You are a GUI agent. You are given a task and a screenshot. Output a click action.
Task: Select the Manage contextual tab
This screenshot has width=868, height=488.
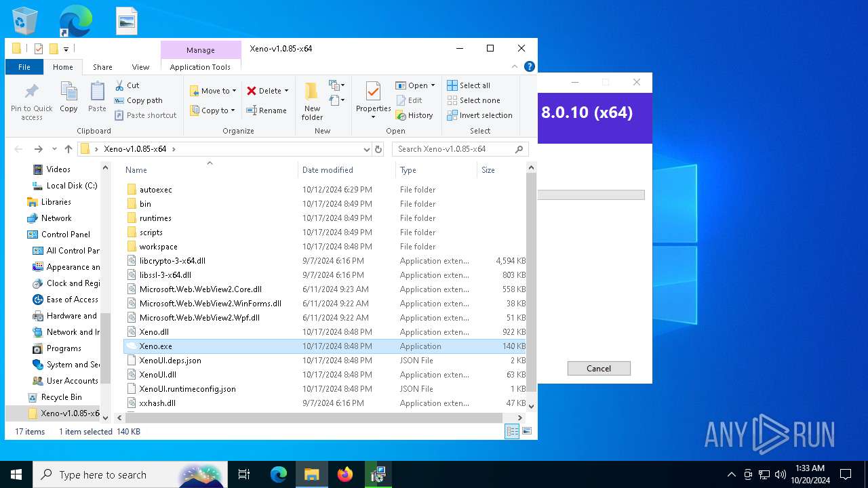pyautogui.click(x=201, y=50)
